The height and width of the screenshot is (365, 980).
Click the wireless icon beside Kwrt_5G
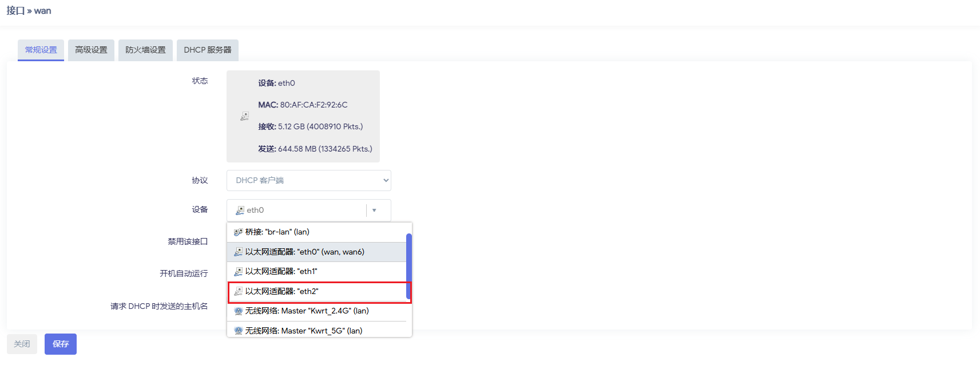[x=238, y=331]
